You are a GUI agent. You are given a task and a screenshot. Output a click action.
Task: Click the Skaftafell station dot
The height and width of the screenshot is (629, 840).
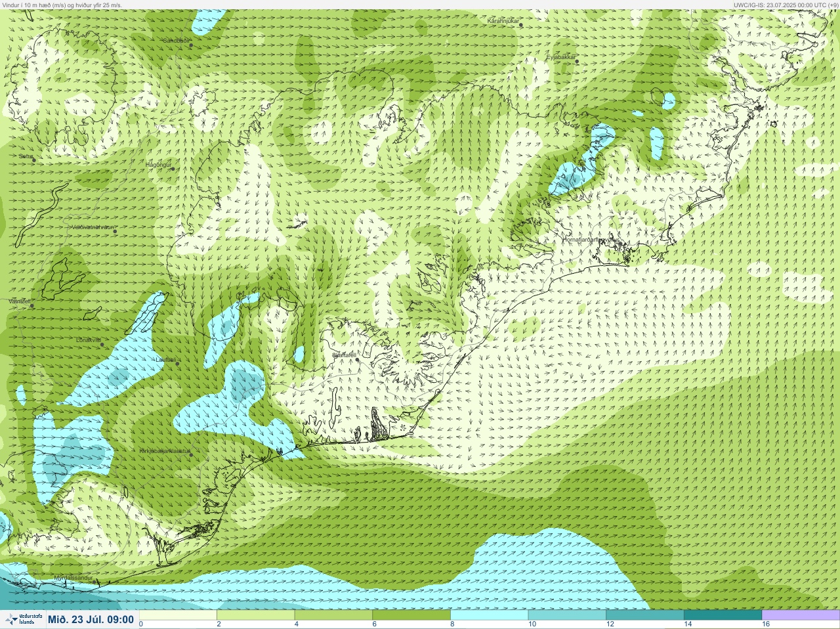click(x=357, y=359)
